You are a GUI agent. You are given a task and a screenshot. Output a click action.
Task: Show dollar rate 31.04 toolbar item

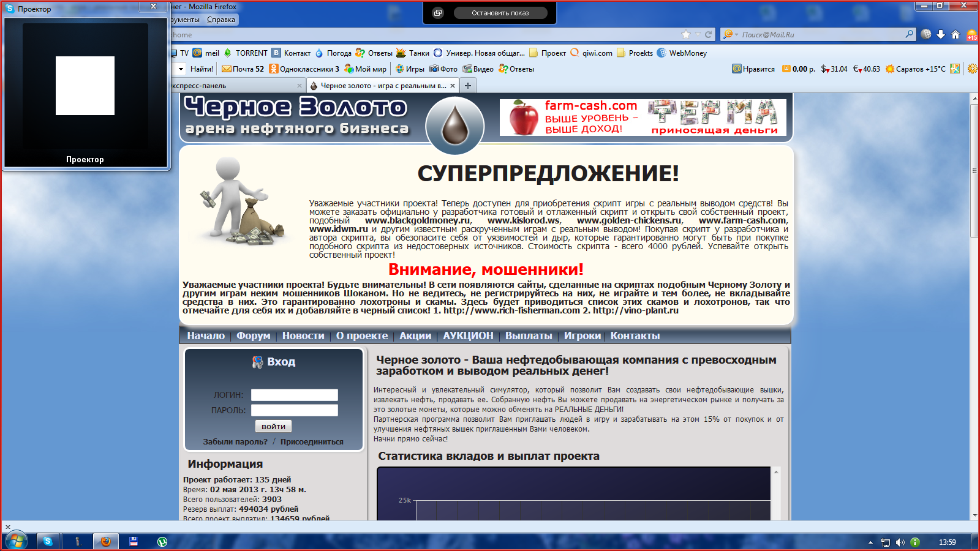(x=834, y=69)
